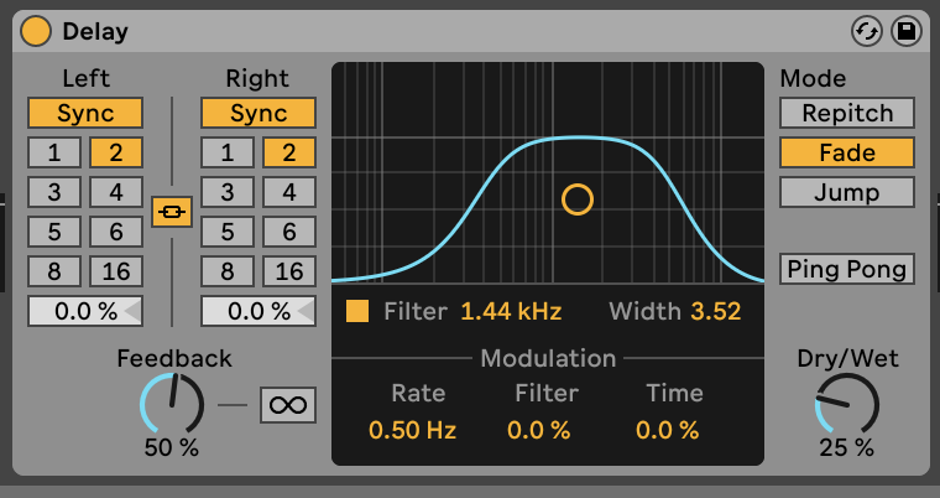This screenshot has width=941, height=499.
Task: Click the filter frequency circle handle
Action: coord(577,199)
